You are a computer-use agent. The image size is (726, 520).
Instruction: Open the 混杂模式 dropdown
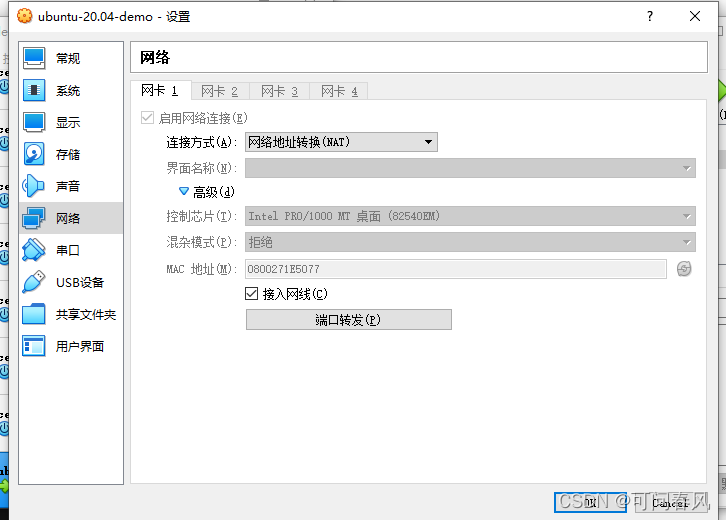tap(470, 242)
